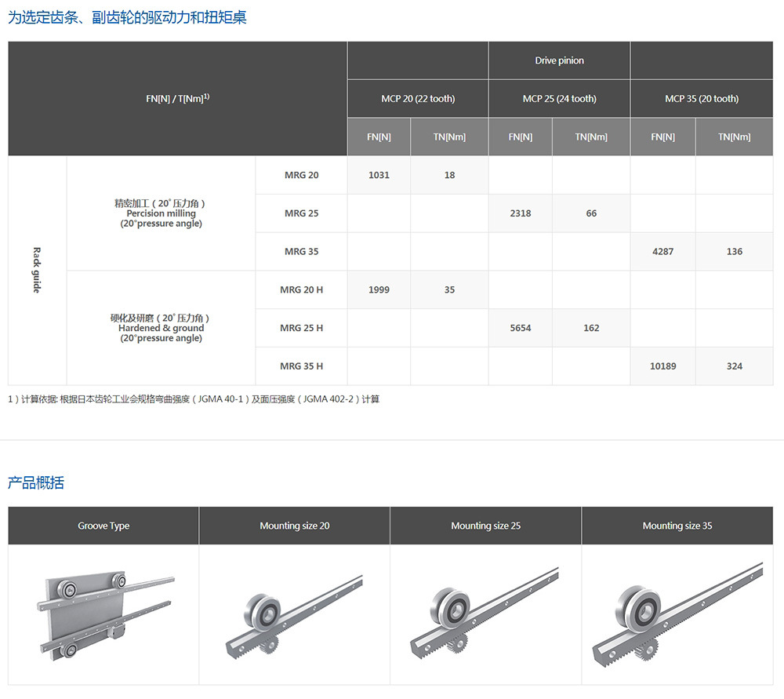This screenshot has width=784, height=699.
Task: Select the Mounting size 25 header
Action: pos(485,526)
